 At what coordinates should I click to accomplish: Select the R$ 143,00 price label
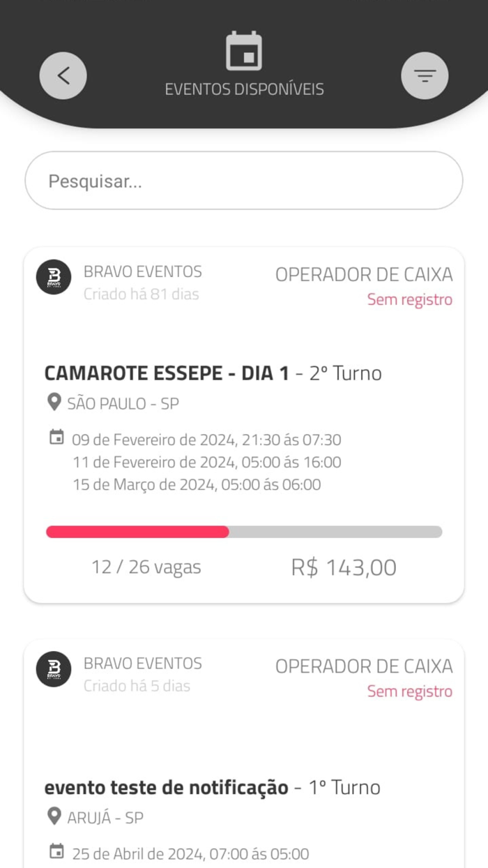click(x=343, y=567)
